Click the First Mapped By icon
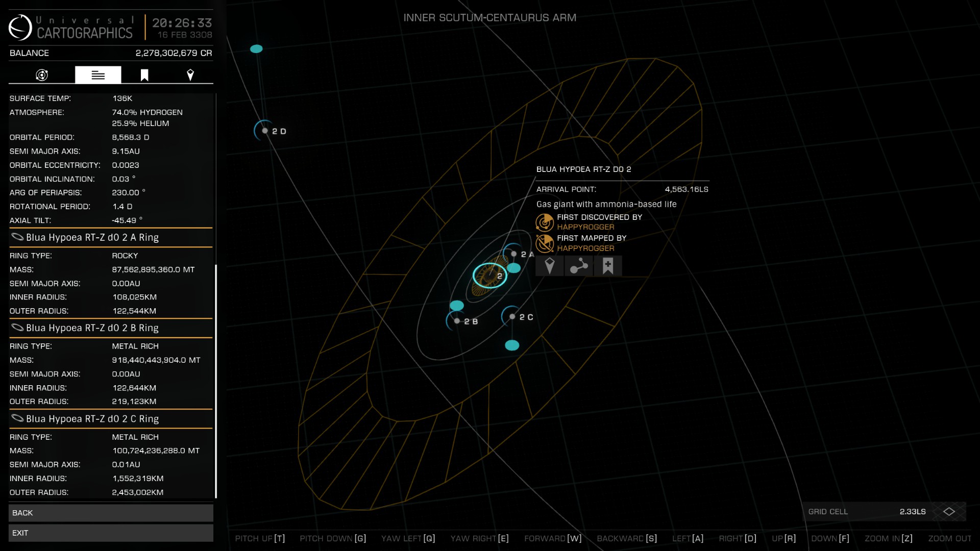The height and width of the screenshot is (551, 980). coord(545,243)
